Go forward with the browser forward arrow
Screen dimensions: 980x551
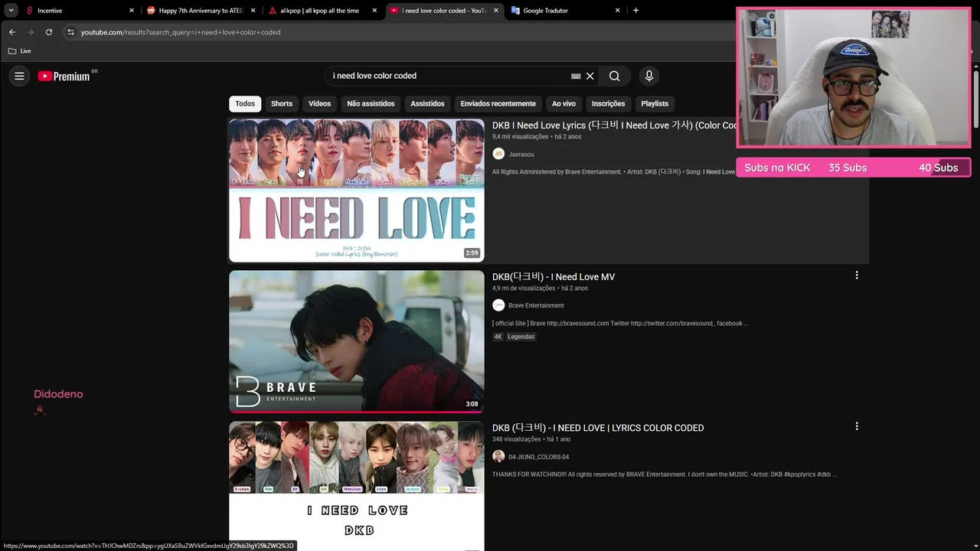point(31,32)
